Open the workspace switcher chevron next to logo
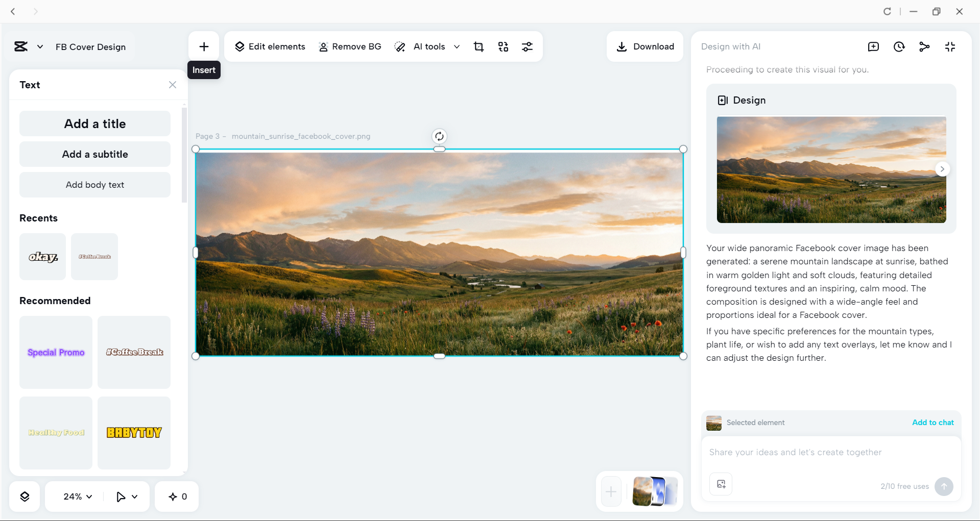Viewport: 980px width, 521px height. pyautogui.click(x=40, y=46)
